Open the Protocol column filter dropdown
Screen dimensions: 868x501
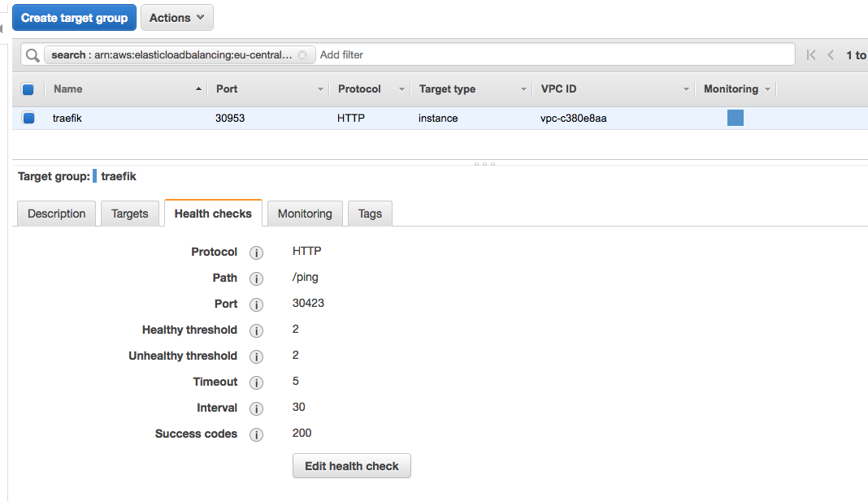point(401,89)
